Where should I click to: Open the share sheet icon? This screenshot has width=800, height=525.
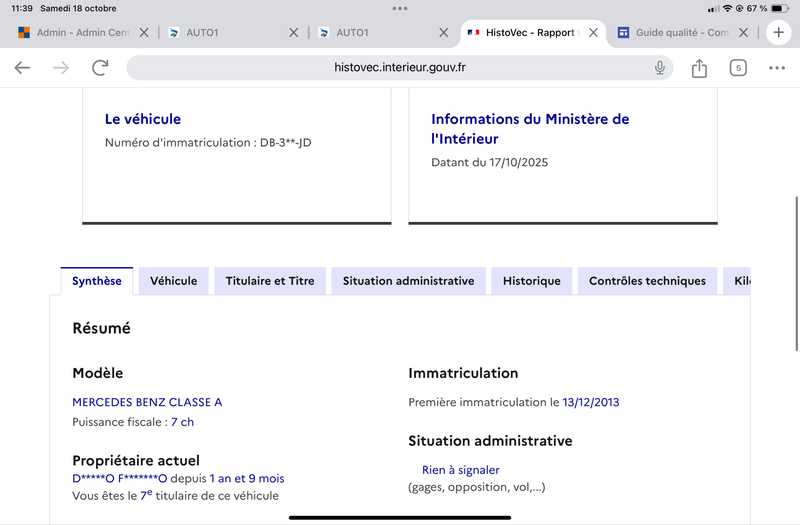pos(699,68)
